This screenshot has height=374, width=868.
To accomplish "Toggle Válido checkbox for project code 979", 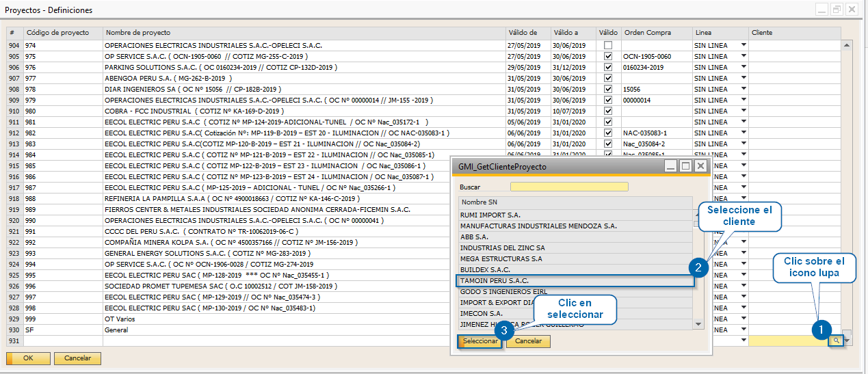I will [x=608, y=100].
